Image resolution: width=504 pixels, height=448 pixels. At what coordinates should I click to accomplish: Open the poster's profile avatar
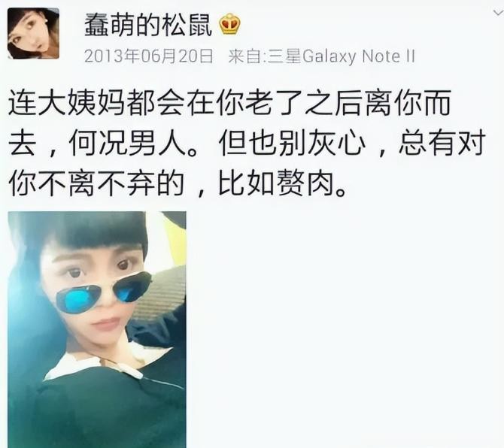[x=33, y=33]
